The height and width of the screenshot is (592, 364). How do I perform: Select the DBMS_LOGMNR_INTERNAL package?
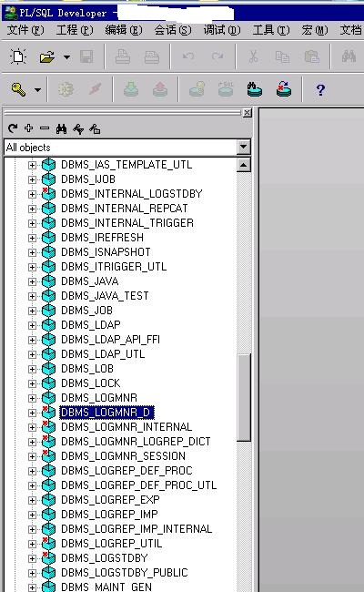126,427
